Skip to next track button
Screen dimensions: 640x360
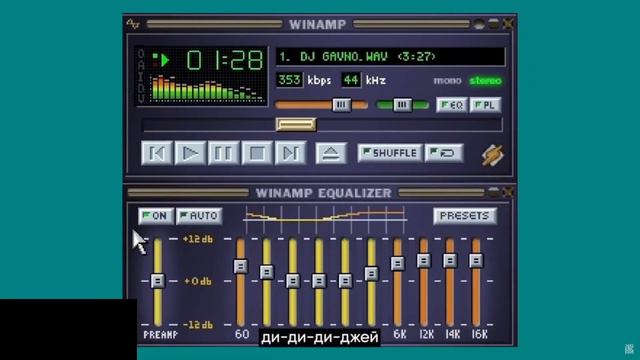(291, 153)
